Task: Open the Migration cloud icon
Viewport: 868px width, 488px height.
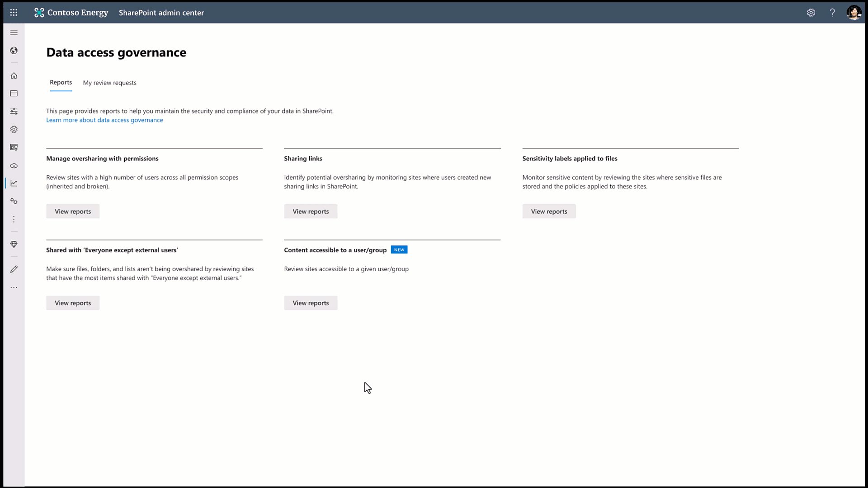Action: click(x=14, y=166)
